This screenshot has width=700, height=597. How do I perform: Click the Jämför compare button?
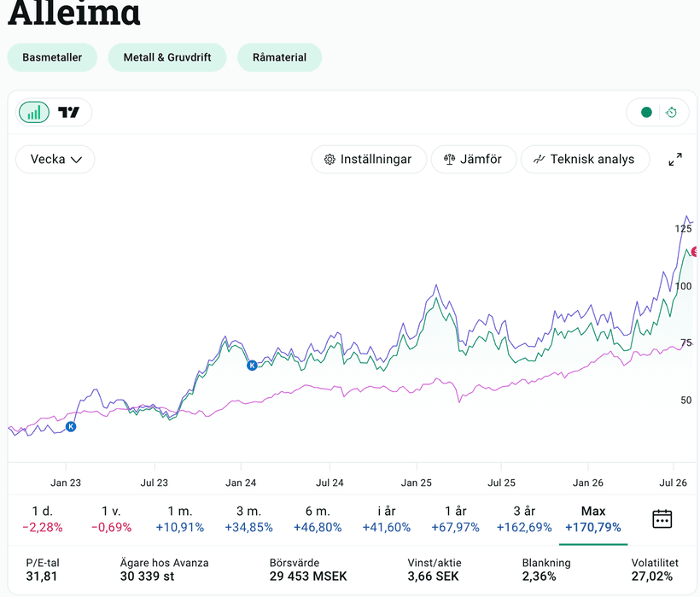pos(473,160)
